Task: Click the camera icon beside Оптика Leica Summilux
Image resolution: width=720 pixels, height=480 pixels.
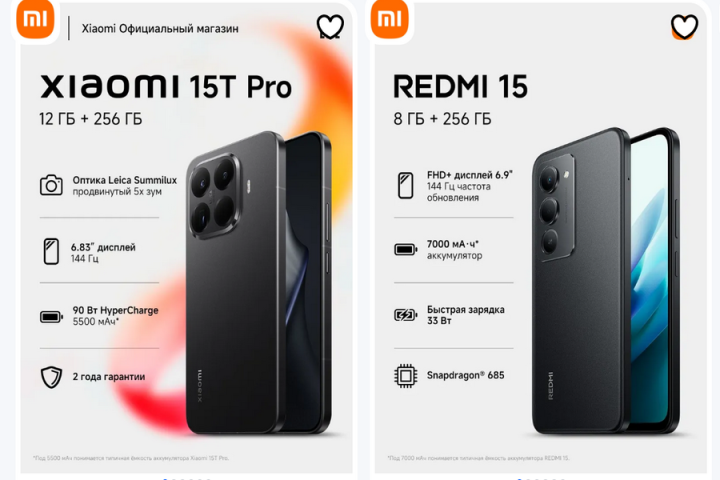Action: (x=51, y=185)
